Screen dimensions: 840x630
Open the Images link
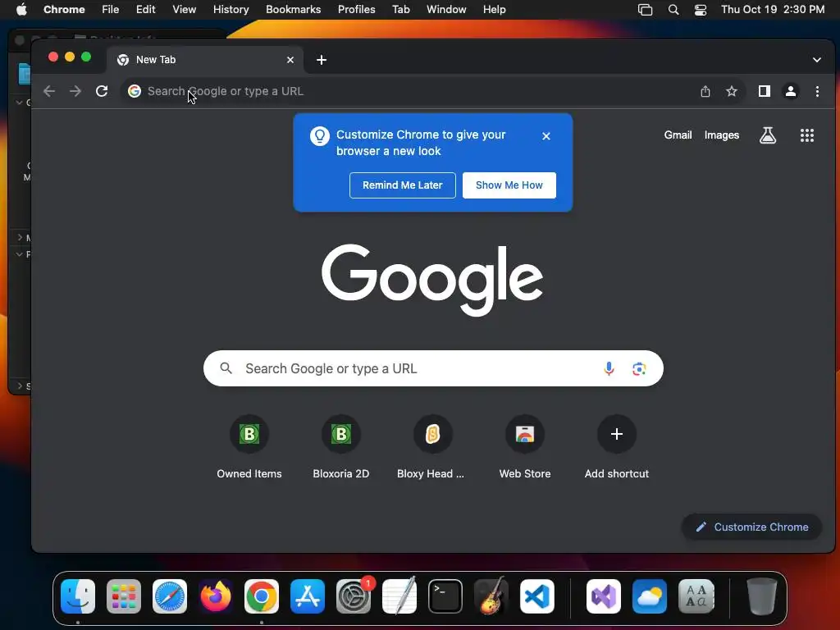pyautogui.click(x=722, y=135)
